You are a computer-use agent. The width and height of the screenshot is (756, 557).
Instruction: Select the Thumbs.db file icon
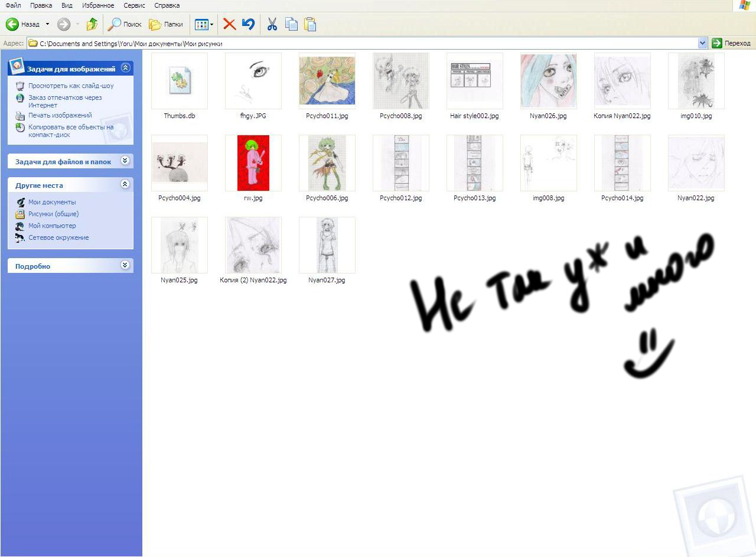[180, 81]
